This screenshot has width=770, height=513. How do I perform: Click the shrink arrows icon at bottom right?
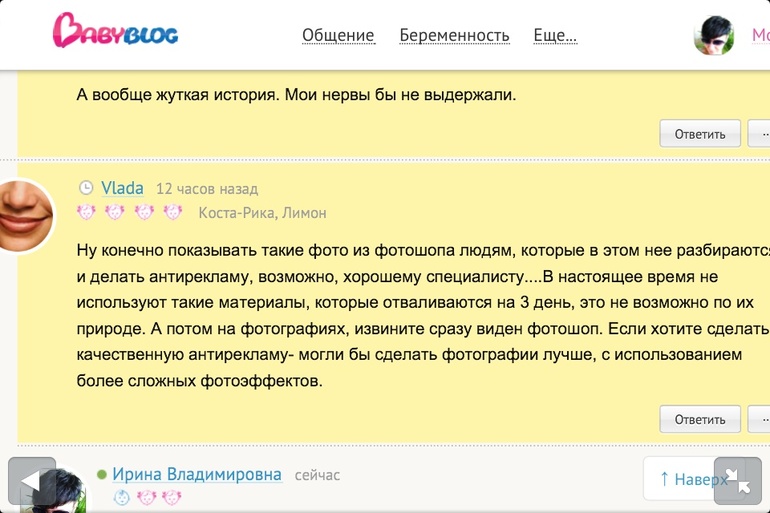[738, 480]
